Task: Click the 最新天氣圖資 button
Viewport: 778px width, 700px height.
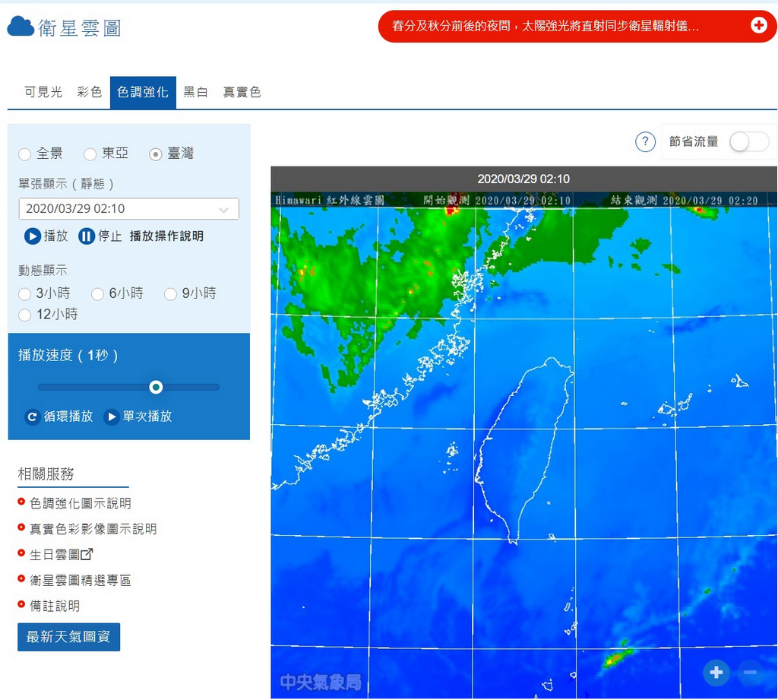Action: tap(68, 637)
